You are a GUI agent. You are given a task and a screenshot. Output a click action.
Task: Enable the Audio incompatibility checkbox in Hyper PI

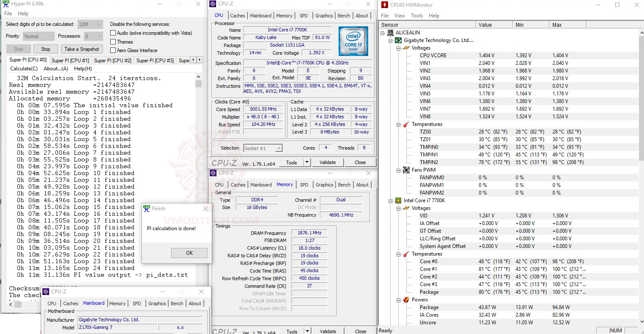pyautogui.click(x=113, y=33)
